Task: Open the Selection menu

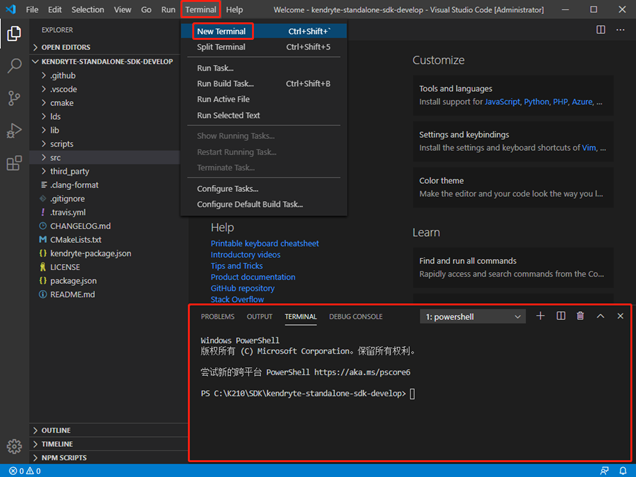Action: 88,9
